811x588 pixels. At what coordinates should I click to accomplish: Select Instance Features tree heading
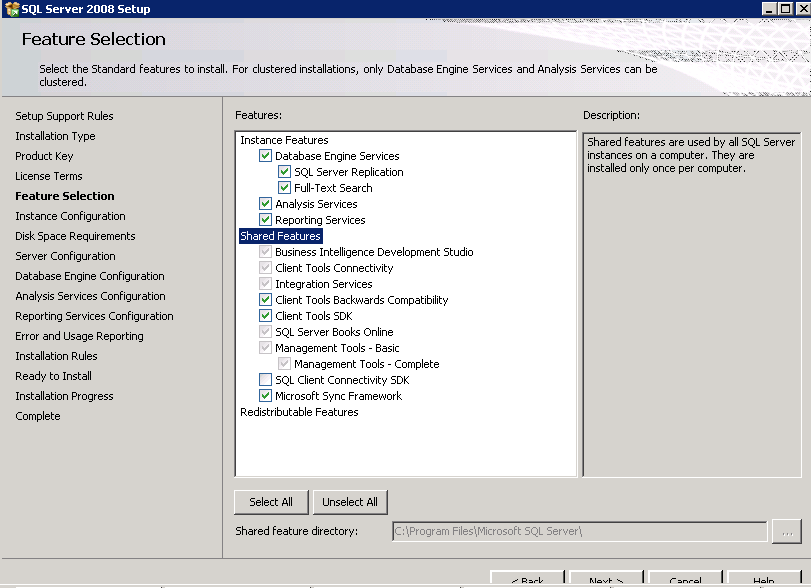pyautogui.click(x=284, y=140)
